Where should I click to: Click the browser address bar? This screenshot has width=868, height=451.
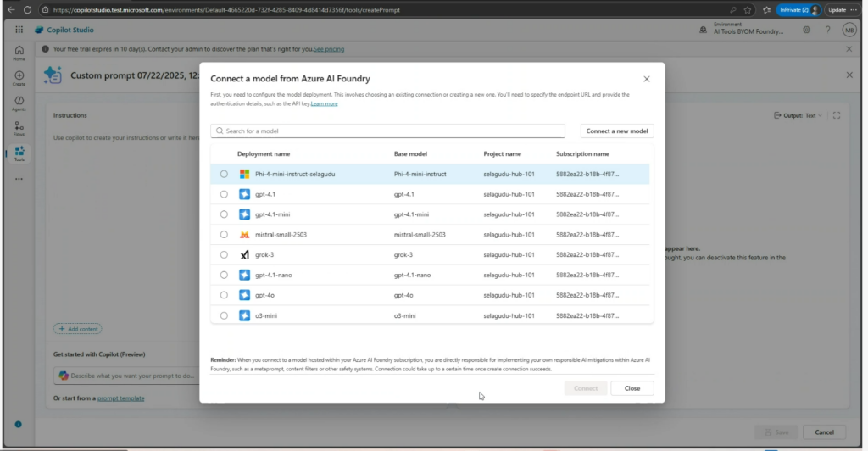pos(382,9)
